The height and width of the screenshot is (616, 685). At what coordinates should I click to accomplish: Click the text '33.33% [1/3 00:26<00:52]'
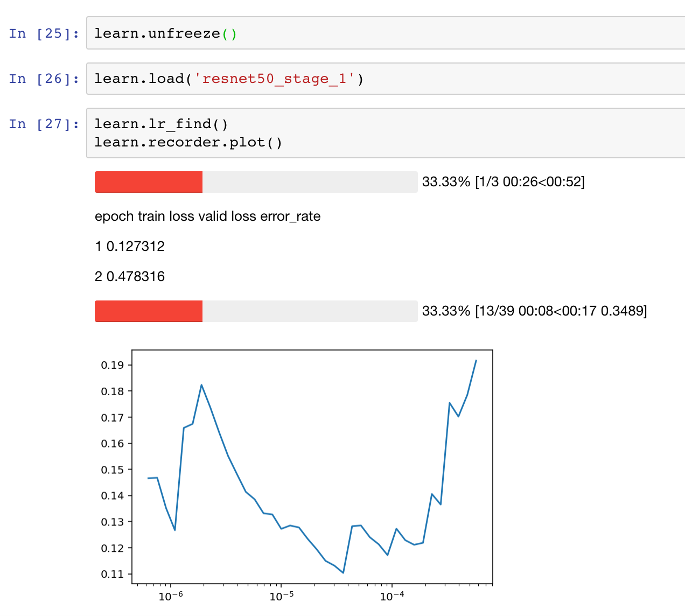(504, 181)
